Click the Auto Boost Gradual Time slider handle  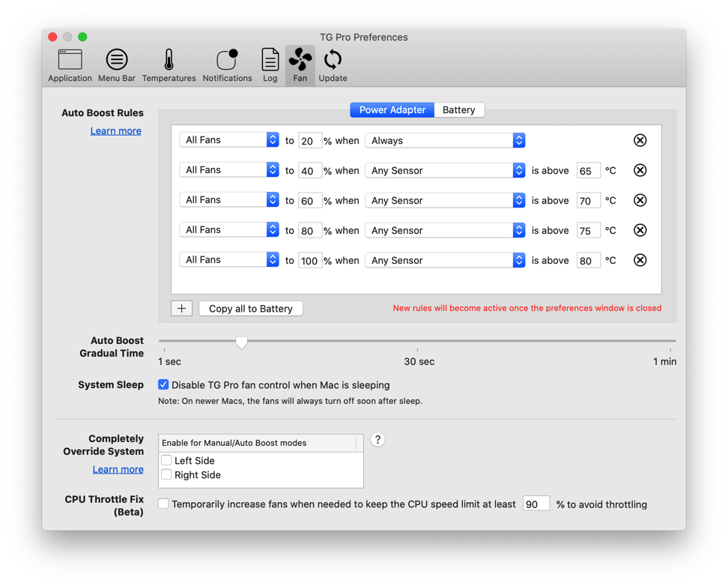tap(241, 342)
